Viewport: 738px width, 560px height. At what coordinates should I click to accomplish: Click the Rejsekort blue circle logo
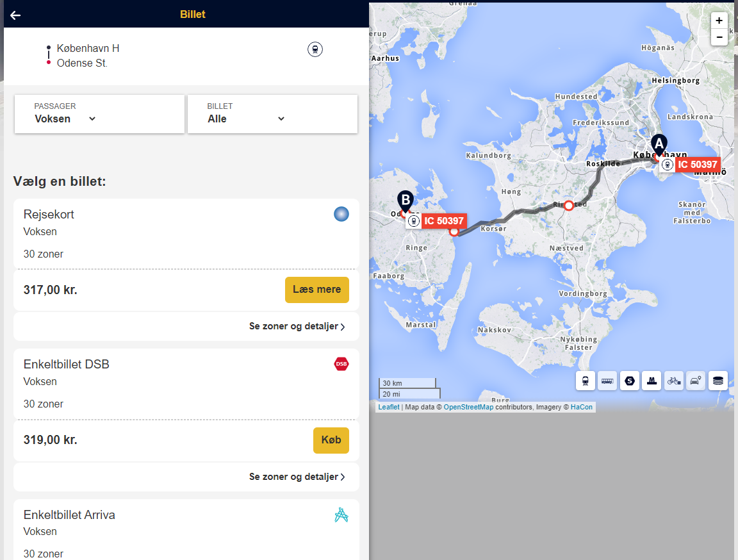coord(341,214)
